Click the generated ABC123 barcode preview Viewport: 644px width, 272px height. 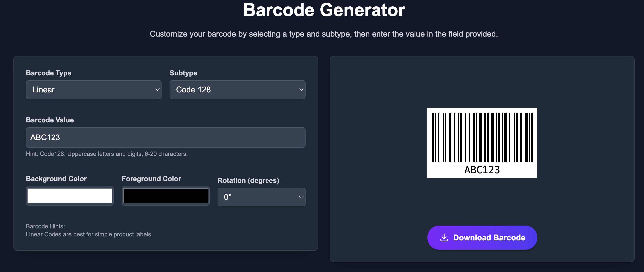pyautogui.click(x=482, y=143)
